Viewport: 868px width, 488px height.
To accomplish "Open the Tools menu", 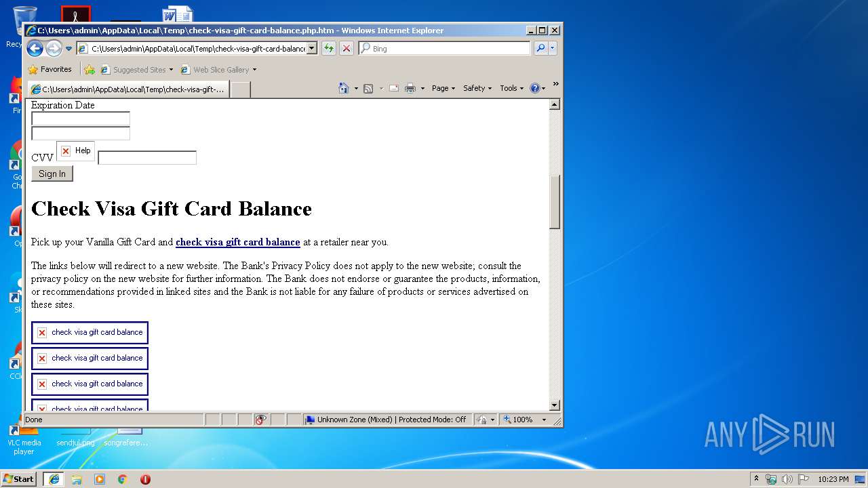I will [511, 88].
